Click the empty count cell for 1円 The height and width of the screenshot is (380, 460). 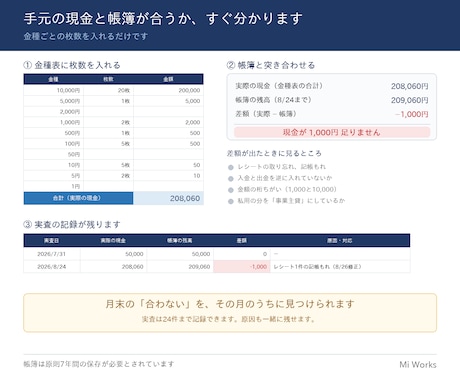coord(108,186)
